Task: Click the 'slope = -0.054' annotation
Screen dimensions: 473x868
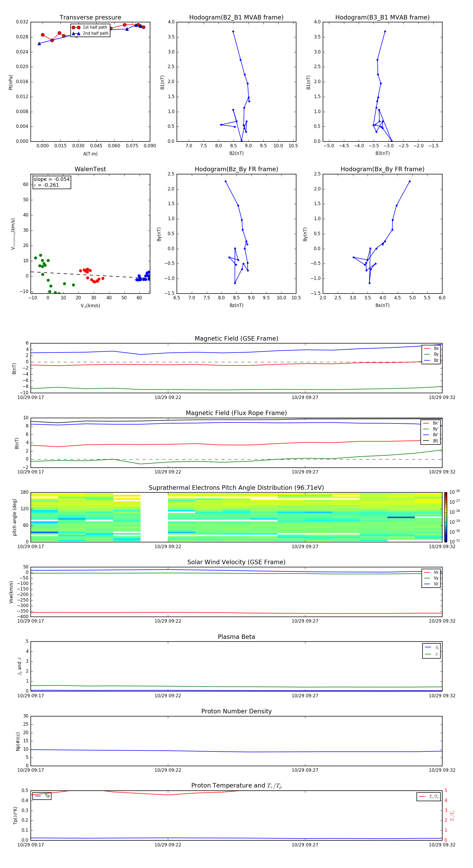Action: click(52, 179)
